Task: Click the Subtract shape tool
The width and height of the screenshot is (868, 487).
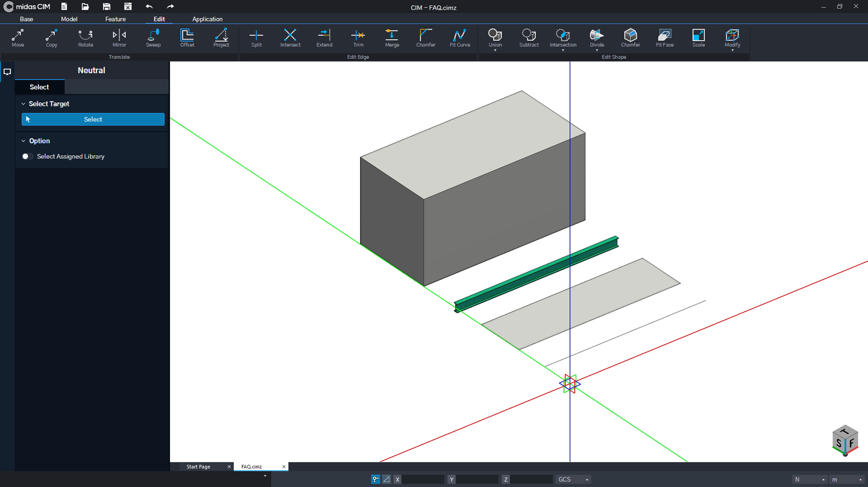Action: pos(529,38)
